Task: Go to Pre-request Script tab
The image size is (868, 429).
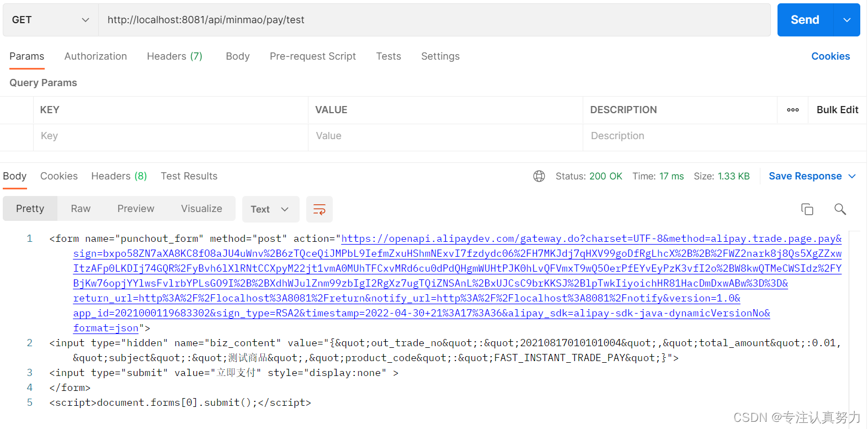Action: click(313, 56)
